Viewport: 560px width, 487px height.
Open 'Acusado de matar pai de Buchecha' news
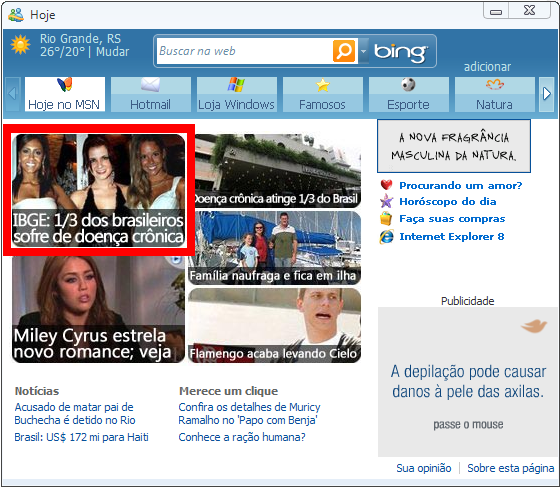pyautogui.click(x=75, y=413)
